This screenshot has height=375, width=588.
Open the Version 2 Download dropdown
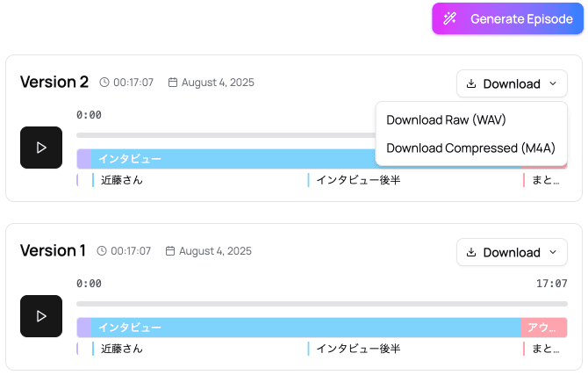pos(512,83)
